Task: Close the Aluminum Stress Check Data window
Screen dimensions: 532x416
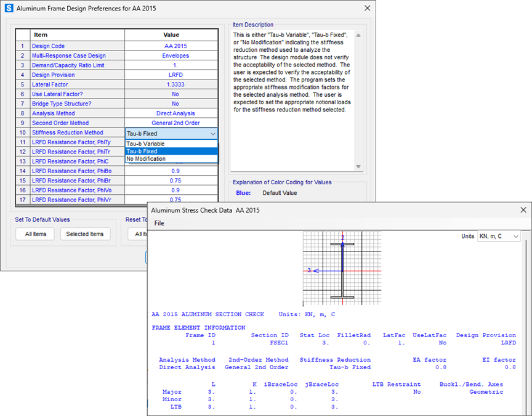Action: (x=523, y=210)
